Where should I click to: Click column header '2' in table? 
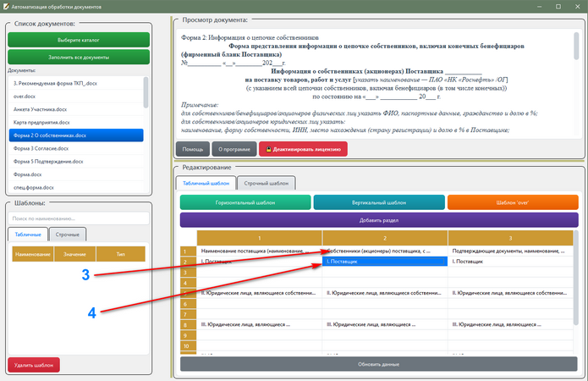coord(385,238)
